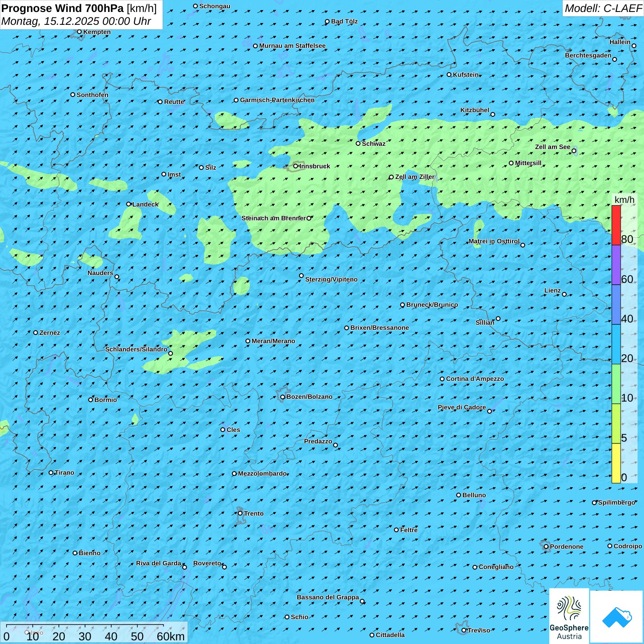Click the 'Cortina d'Ampezzo' label
Screen dimensions: 644x644
point(475,379)
